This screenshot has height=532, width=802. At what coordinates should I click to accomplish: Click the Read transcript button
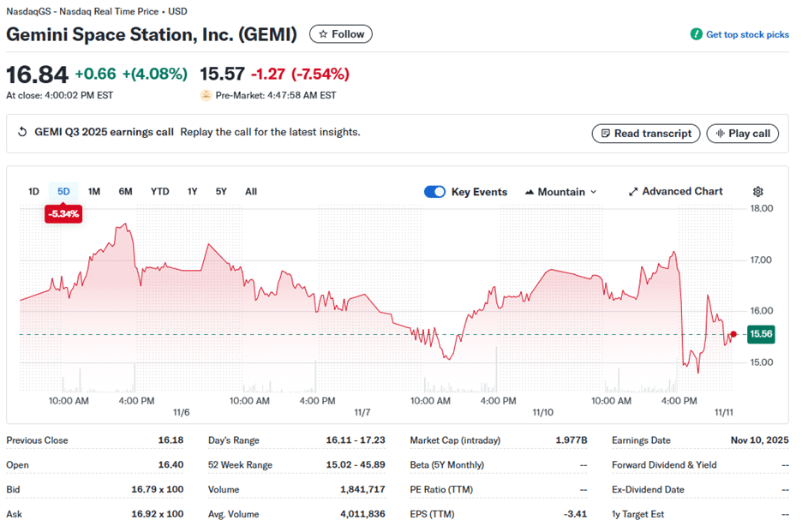click(645, 134)
